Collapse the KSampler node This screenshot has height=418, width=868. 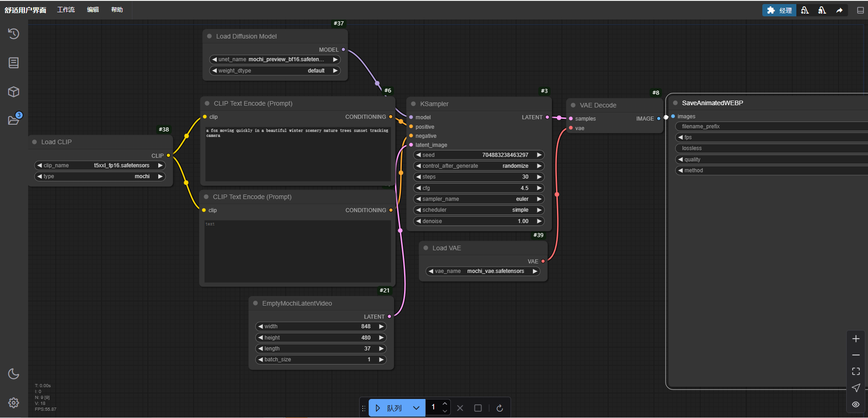point(414,104)
